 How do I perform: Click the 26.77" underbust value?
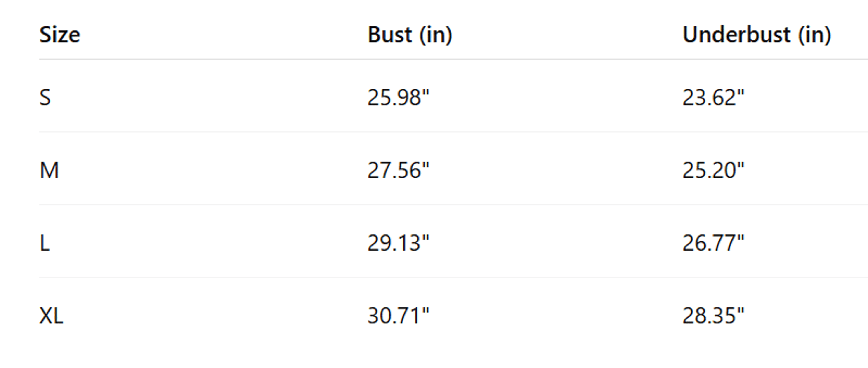pos(713,243)
